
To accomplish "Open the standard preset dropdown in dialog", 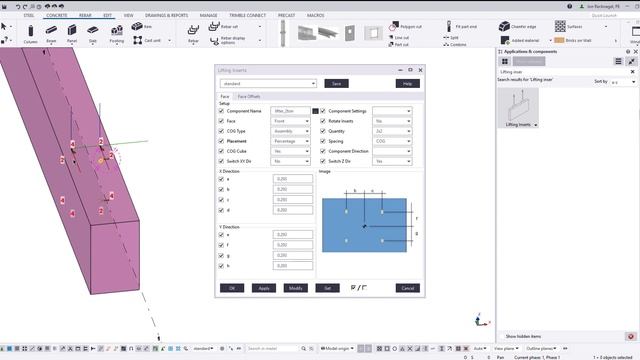I will [268, 84].
